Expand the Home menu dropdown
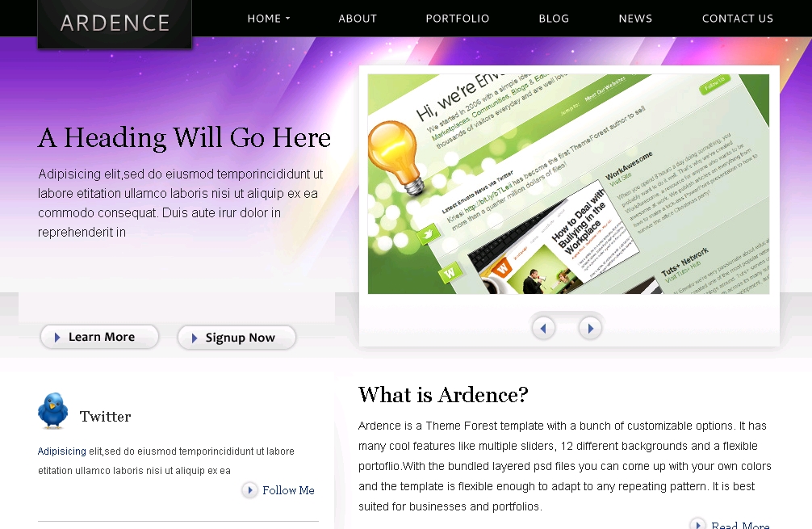 (268, 19)
